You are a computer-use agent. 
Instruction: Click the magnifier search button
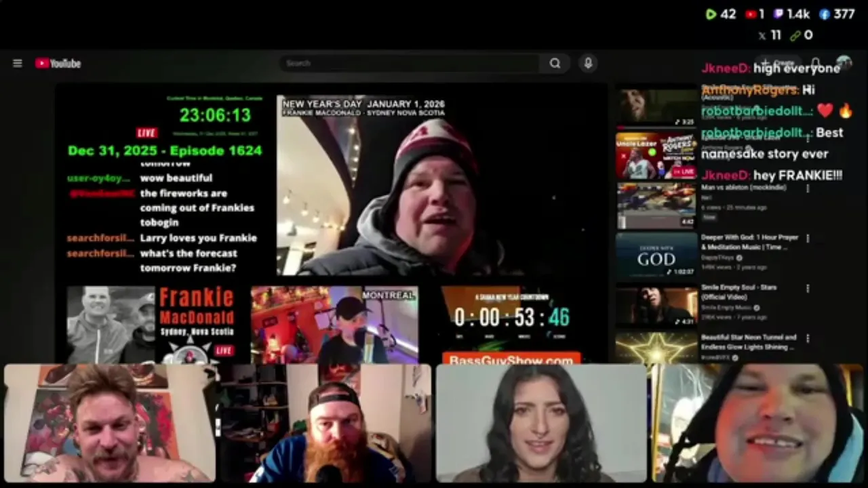[x=555, y=63]
